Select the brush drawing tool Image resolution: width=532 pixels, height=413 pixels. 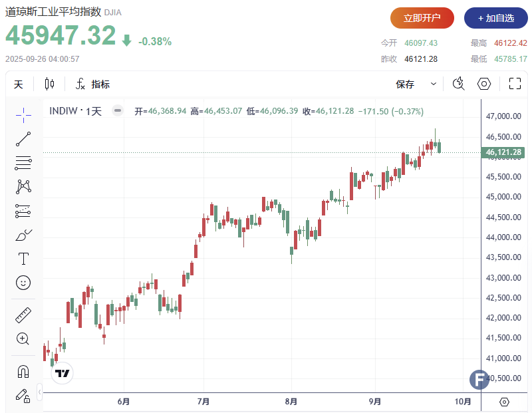[x=23, y=235]
